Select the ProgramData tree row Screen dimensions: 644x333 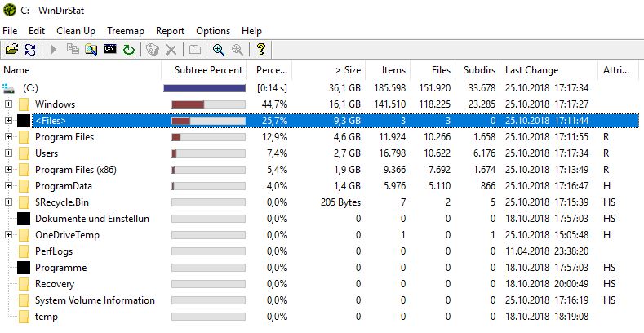tap(320, 186)
